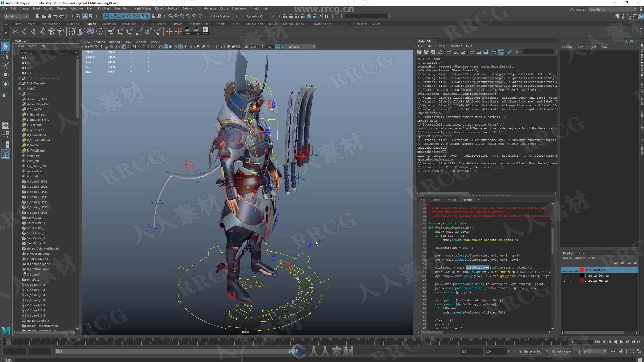Image resolution: width=644 pixels, height=362 pixels.
Task: Expand the MainCtrl node in Outliner
Action: pos(19,88)
